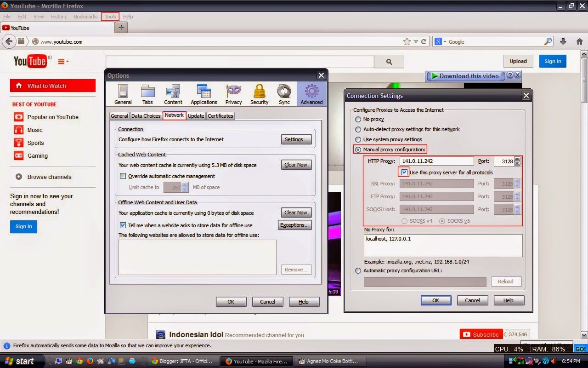Click Clear Now for cached web content
Image resolution: width=588 pixels, height=368 pixels.
pyautogui.click(x=296, y=165)
